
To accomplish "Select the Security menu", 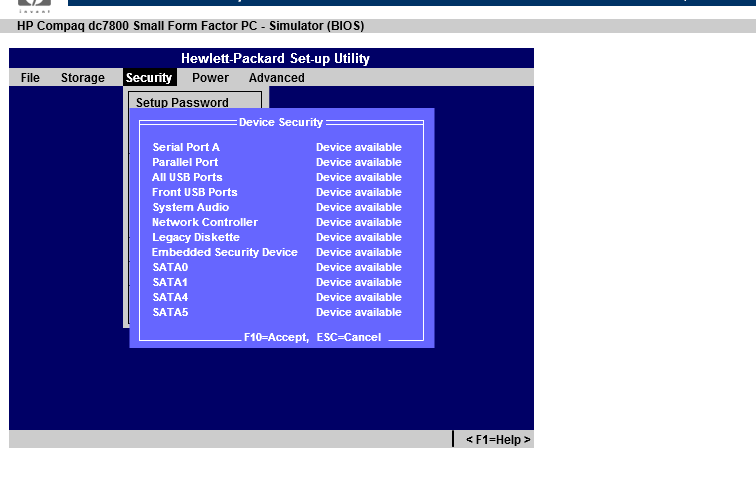I will (149, 78).
